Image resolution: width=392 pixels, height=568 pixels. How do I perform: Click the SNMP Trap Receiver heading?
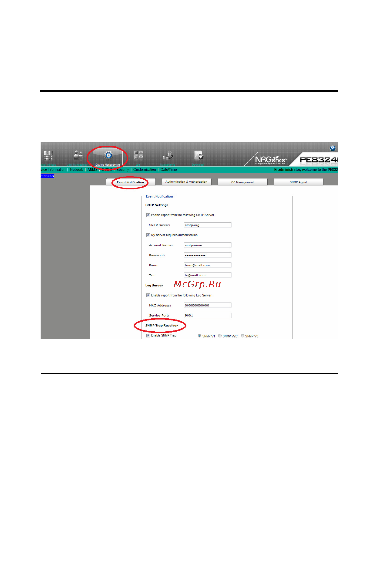161,326
